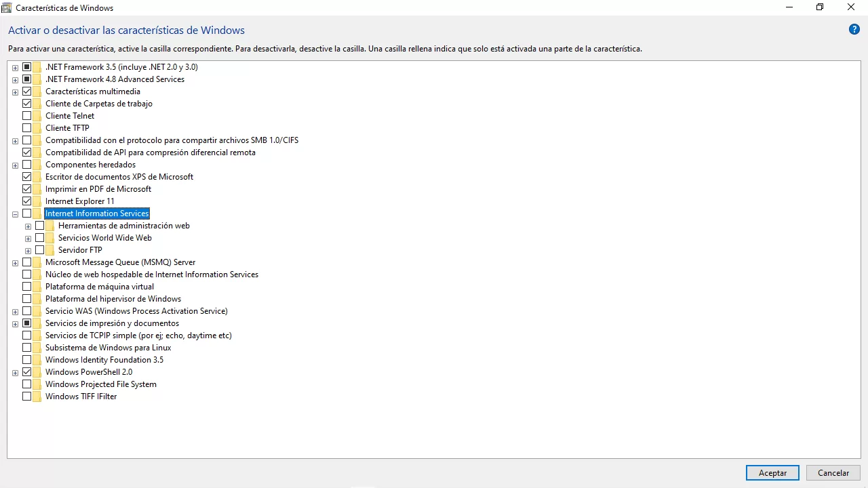Expand SMB 1.0/CIFS compatibility node
The height and width of the screenshot is (488, 868).
(x=15, y=141)
